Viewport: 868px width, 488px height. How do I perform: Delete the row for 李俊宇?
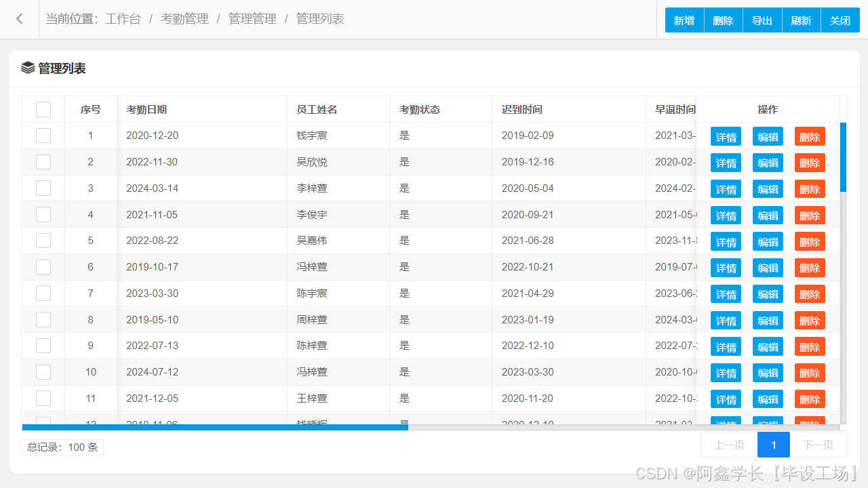click(810, 216)
